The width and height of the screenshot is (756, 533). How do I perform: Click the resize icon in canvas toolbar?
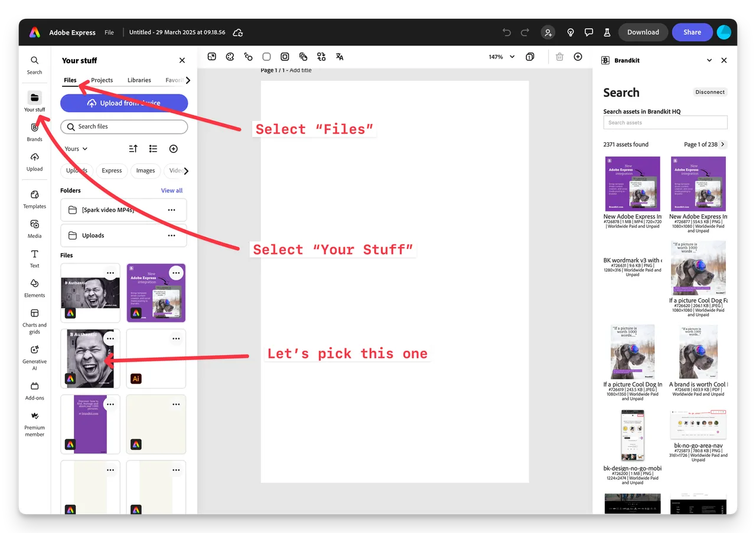pyautogui.click(x=212, y=57)
